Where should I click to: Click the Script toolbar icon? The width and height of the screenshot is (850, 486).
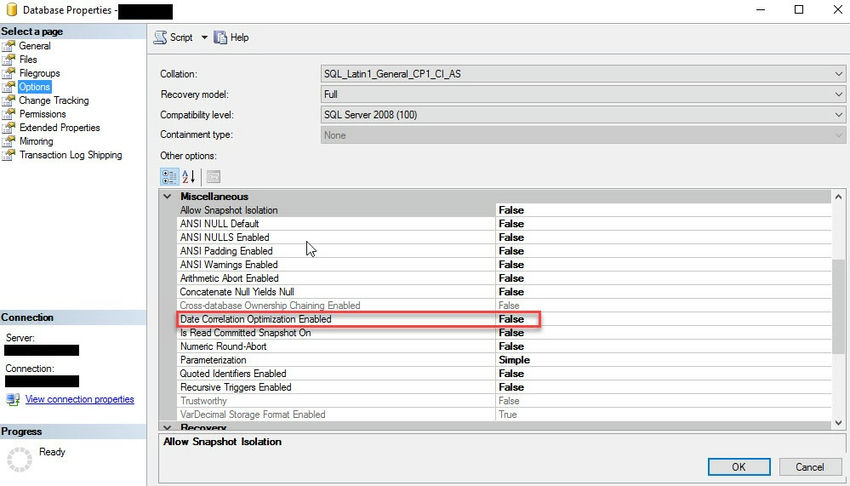pyautogui.click(x=160, y=37)
